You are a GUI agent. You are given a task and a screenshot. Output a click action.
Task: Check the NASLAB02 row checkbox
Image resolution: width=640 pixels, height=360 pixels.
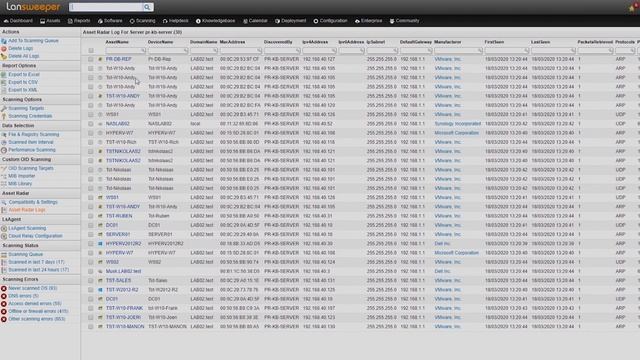(91, 124)
